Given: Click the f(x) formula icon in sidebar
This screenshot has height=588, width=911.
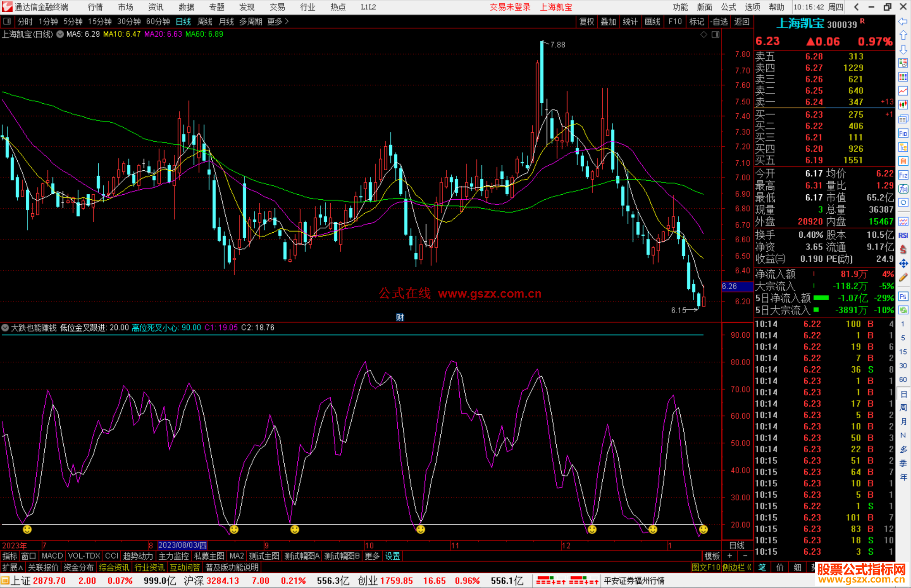Looking at the screenshot, I should (x=903, y=189).
